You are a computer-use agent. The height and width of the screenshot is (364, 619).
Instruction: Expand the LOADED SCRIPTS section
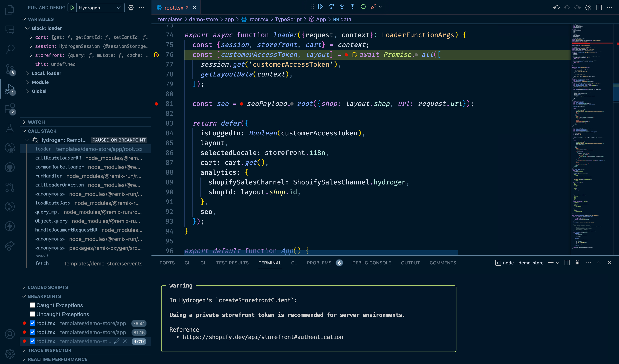tap(47, 286)
